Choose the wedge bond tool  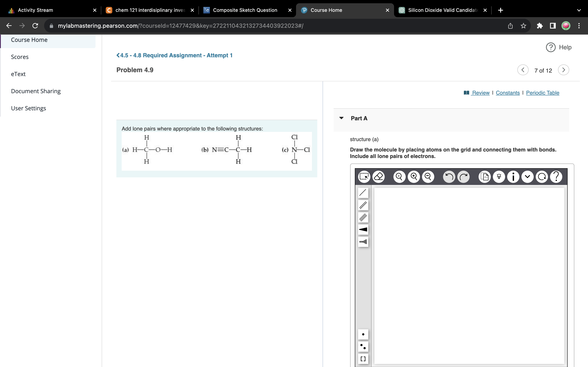363,229
